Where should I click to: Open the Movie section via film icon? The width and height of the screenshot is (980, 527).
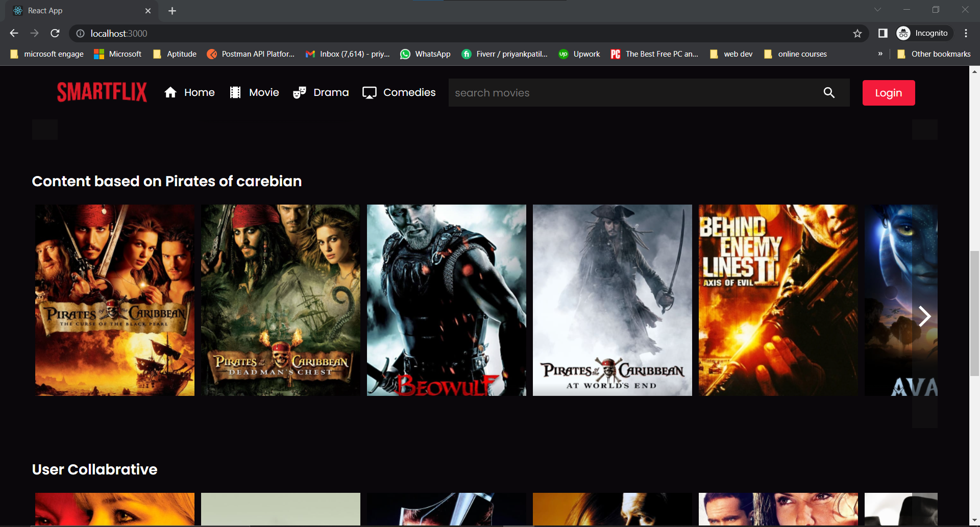235,92
